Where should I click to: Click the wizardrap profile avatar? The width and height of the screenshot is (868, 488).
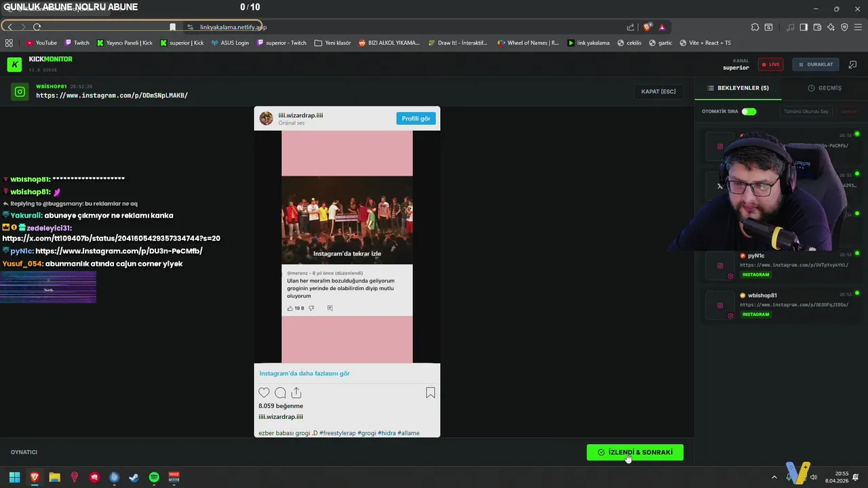point(266,119)
